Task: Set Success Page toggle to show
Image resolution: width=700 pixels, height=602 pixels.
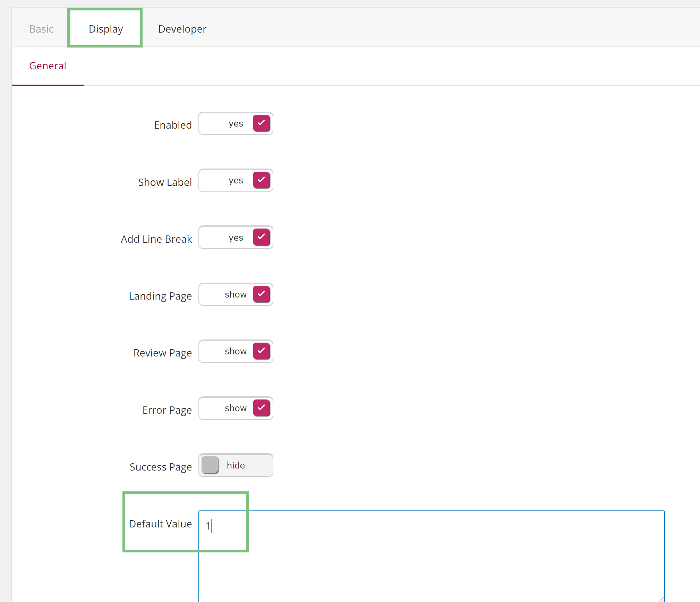Action: [x=236, y=465]
